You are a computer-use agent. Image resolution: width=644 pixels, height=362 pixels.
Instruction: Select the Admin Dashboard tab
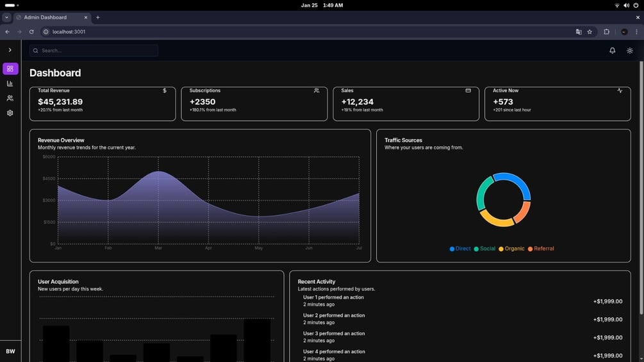pos(52,17)
